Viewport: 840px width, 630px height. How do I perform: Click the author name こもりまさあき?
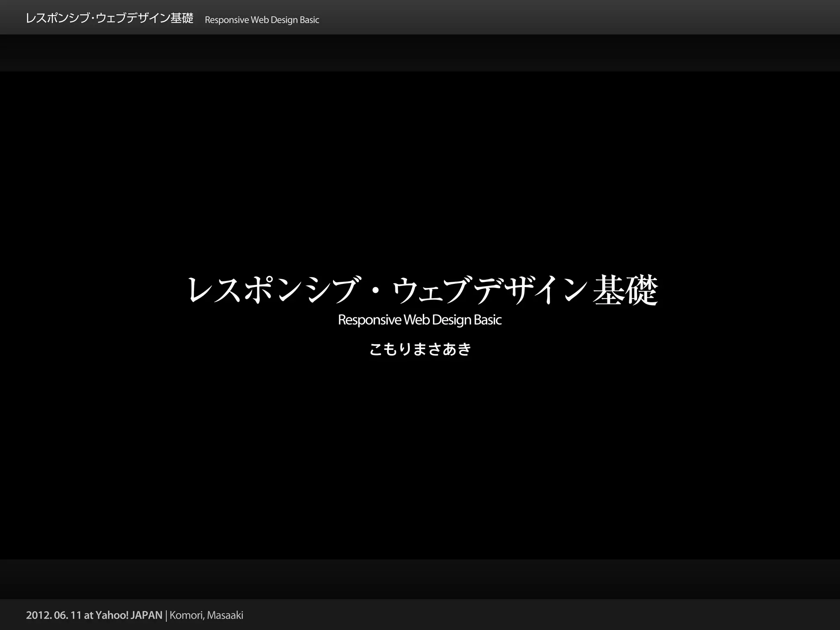tap(420, 349)
